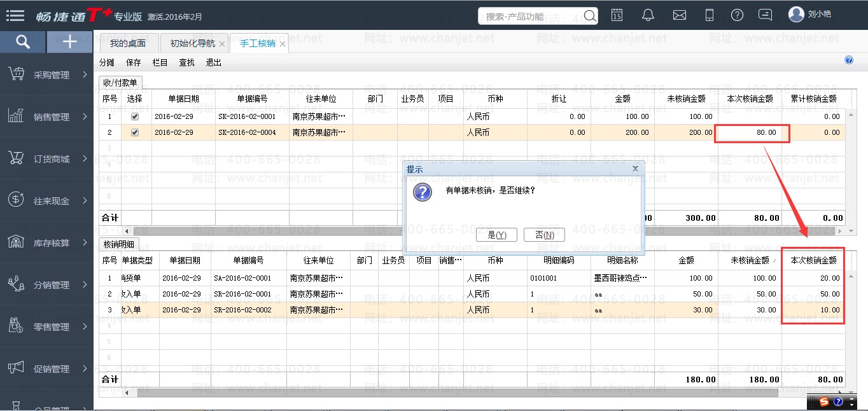Click 保存 in the toolbar
This screenshot has width=868, height=411.
[x=134, y=62]
